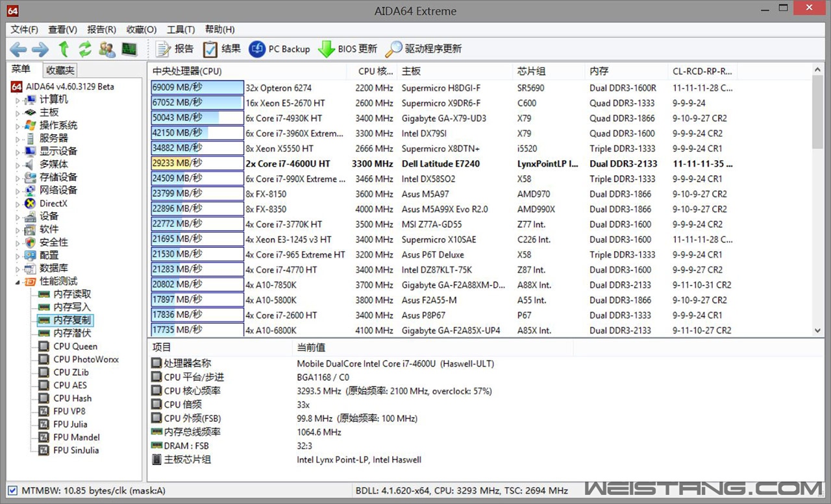The image size is (831, 504).
Task: Click the green refresh icon
Action: [85, 49]
